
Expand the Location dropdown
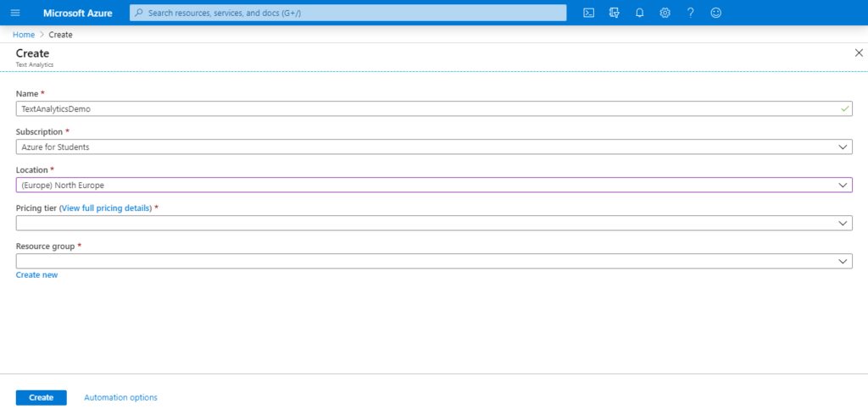(x=434, y=185)
